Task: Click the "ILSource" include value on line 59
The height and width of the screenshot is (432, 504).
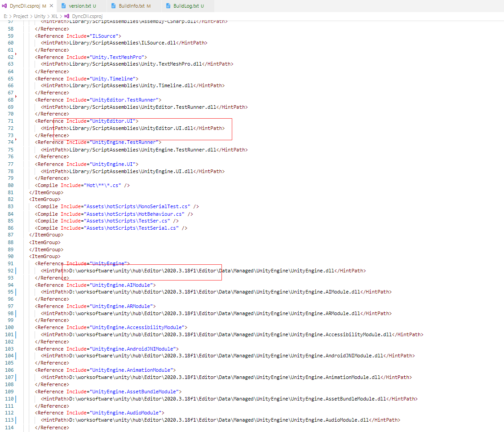Action: (104, 36)
